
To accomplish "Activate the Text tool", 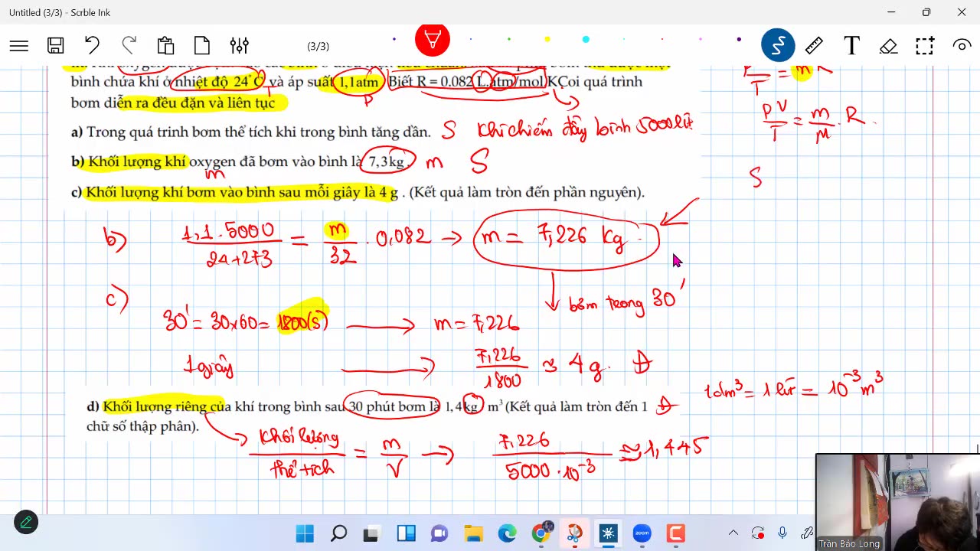I will coord(851,46).
